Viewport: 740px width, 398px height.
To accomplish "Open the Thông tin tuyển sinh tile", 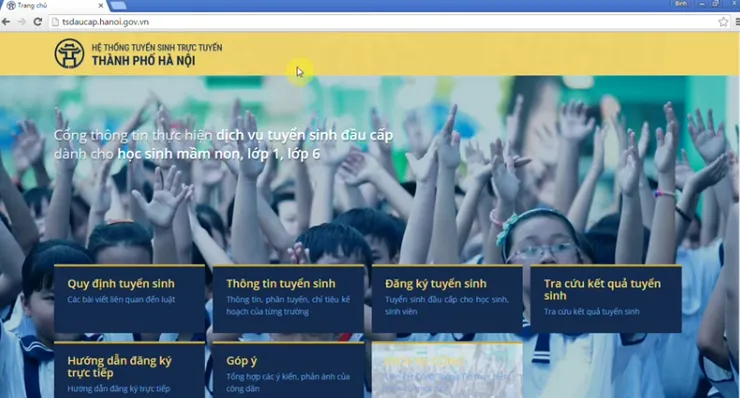I will 288,299.
